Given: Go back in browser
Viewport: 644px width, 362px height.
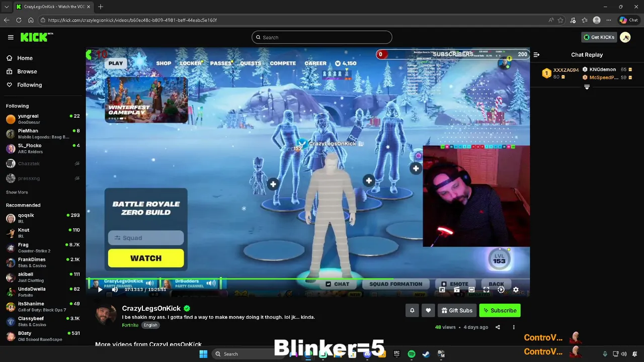Looking at the screenshot, I should point(7,20).
